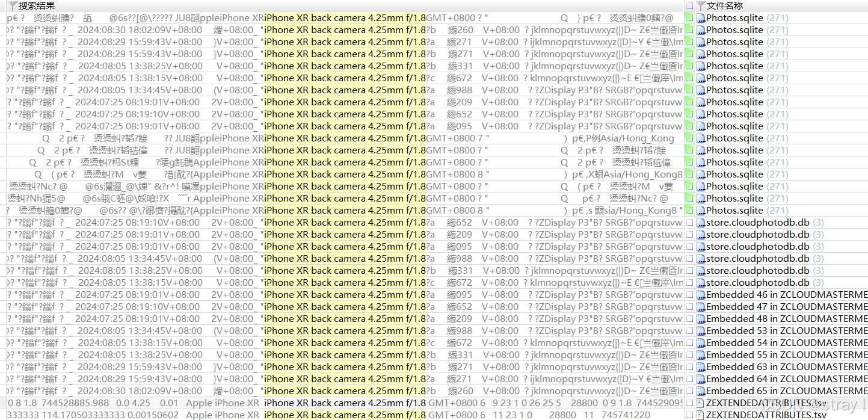Click the filter icon beside 文件名称 header
Image resolution: width=868 pixels, height=420 pixels.
[701, 5]
